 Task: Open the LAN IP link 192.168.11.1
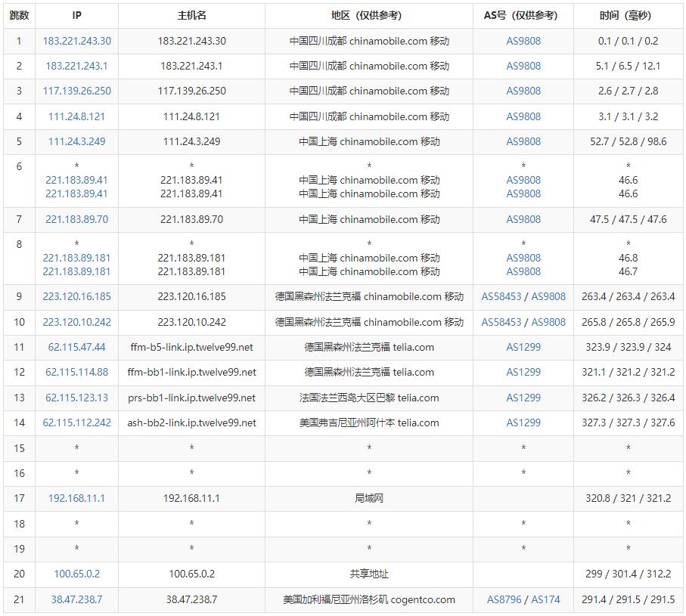(76, 498)
